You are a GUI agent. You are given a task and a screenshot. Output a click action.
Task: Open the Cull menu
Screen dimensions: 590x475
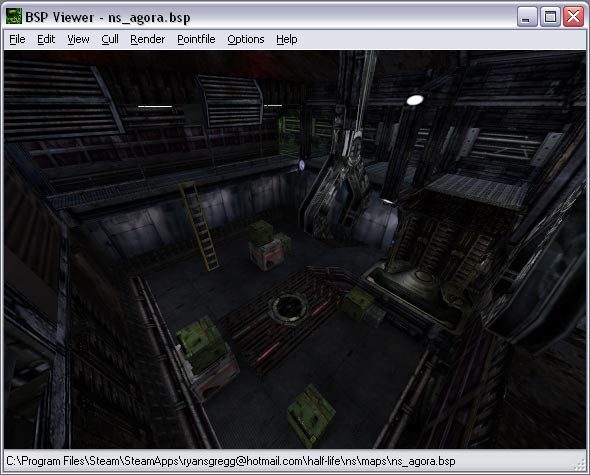click(x=110, y=39)
